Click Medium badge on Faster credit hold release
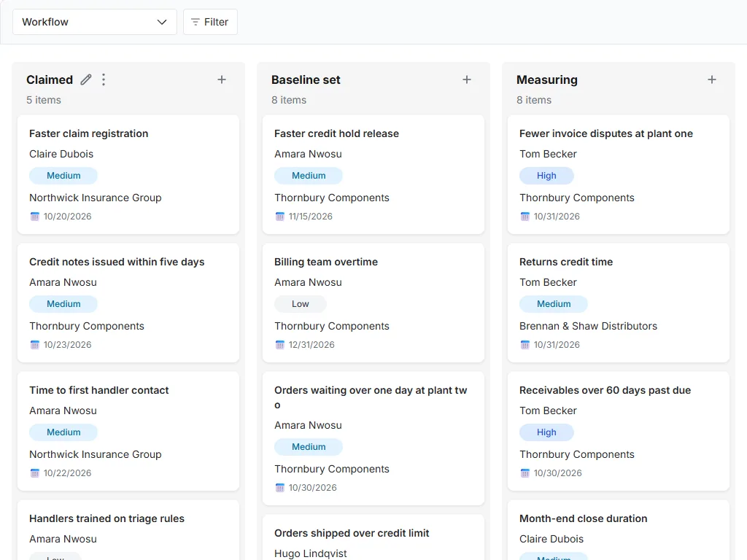Viewport: 747px width, 560px height. click(x=309, y=176)
